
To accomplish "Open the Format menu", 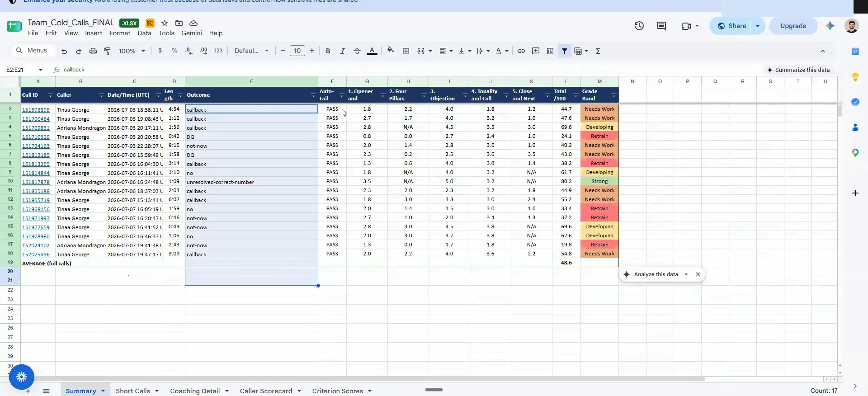I will click(x=120, y=33).
